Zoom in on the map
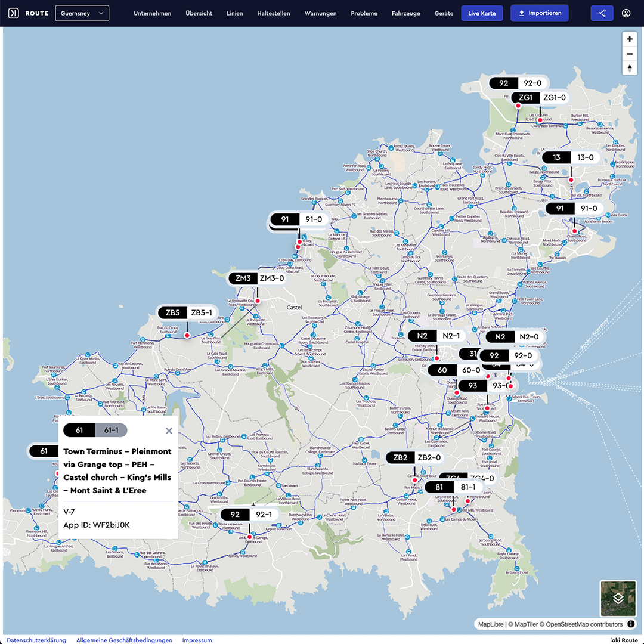This screenshot has height=644, width=644. pyautogui.click(x=630, y=39)
